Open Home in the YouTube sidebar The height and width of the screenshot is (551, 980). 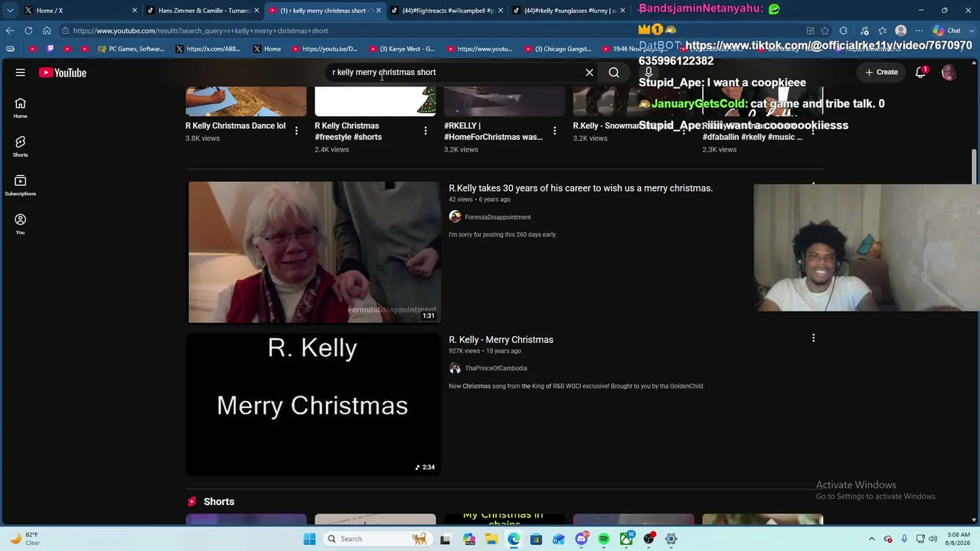click(21, 108)
